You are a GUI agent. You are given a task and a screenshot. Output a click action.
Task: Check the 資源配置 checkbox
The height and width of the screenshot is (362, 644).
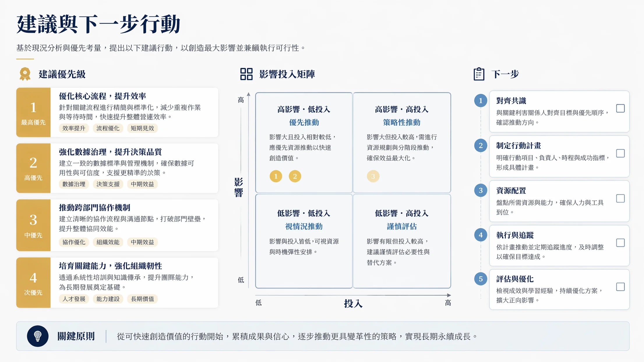click(620, 198)
